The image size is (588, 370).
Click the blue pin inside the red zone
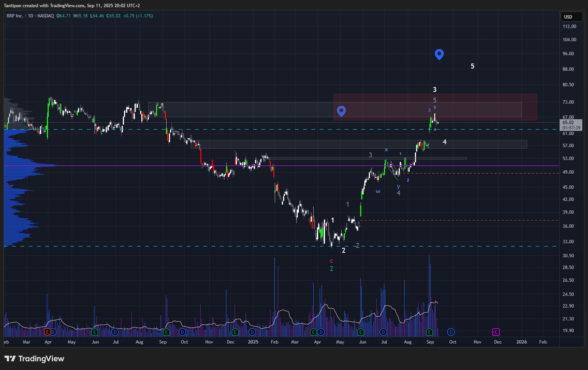(x=341, y=110)
